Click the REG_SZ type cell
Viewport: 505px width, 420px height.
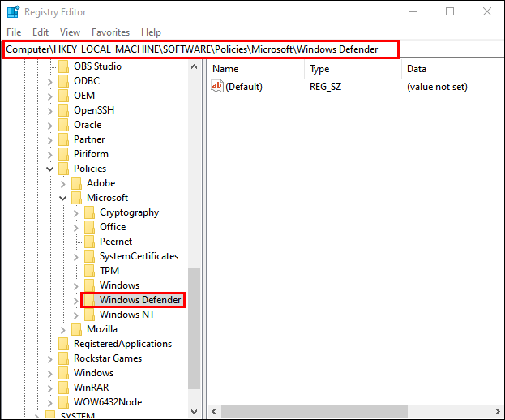pyautogui.click(x=325, y=87)
